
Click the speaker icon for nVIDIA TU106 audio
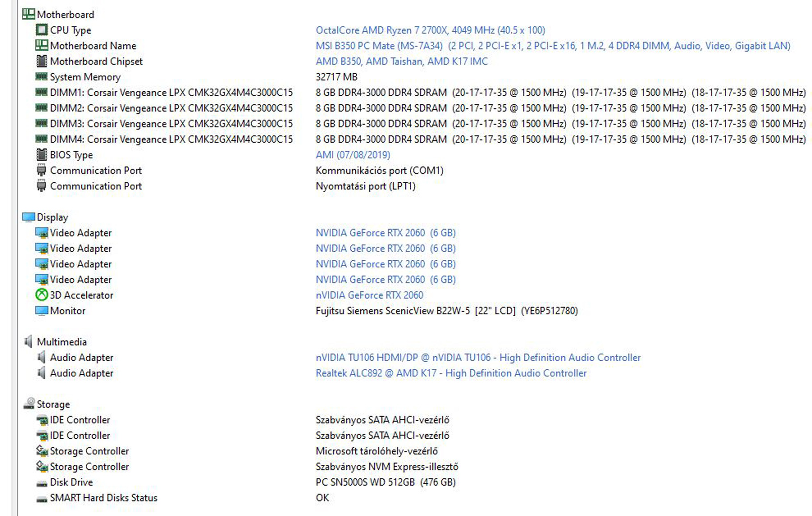tap(42, 357)
